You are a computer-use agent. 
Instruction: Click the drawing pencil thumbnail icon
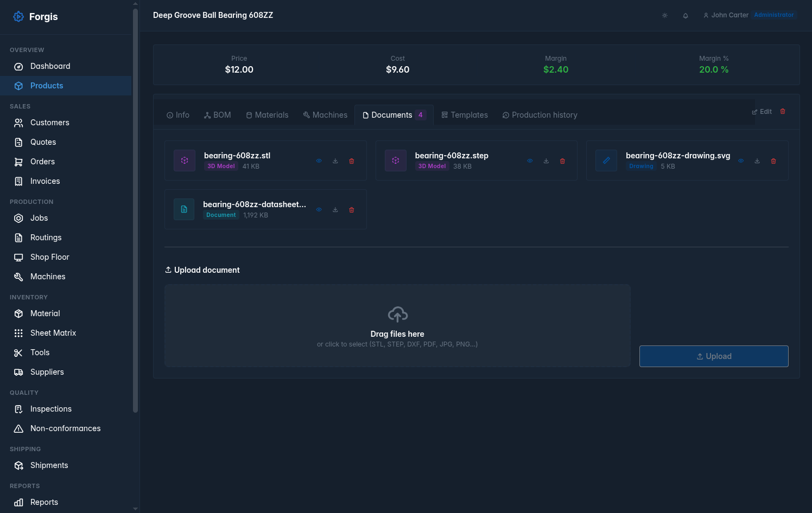[606, 161]
